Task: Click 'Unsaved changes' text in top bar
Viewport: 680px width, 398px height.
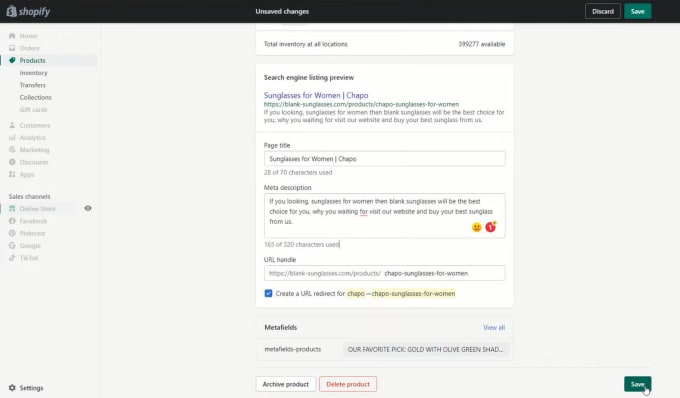Action: [282, 11]
